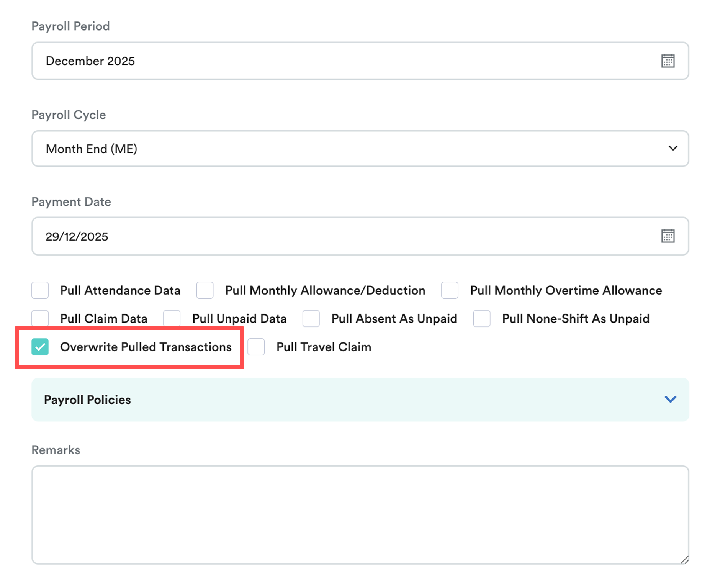Screen dimensions: 715x588
Task: Open the Payment Date calendar icon
Action: click(668, 236)
